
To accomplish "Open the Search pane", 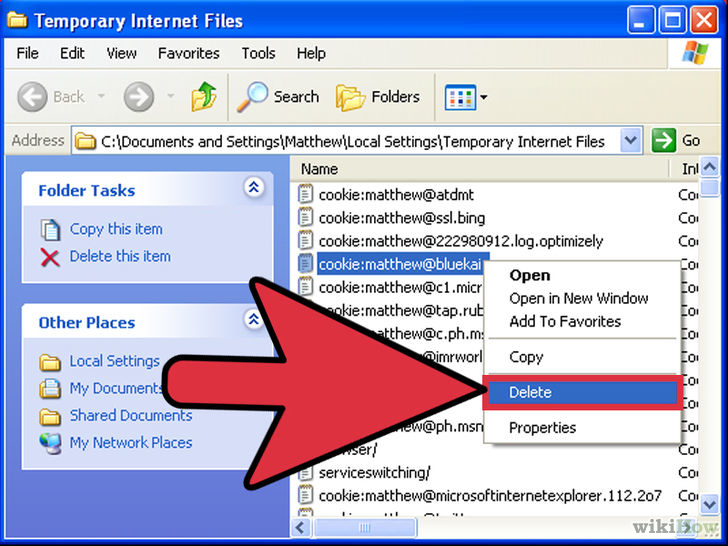I will [x=278, y=97].
